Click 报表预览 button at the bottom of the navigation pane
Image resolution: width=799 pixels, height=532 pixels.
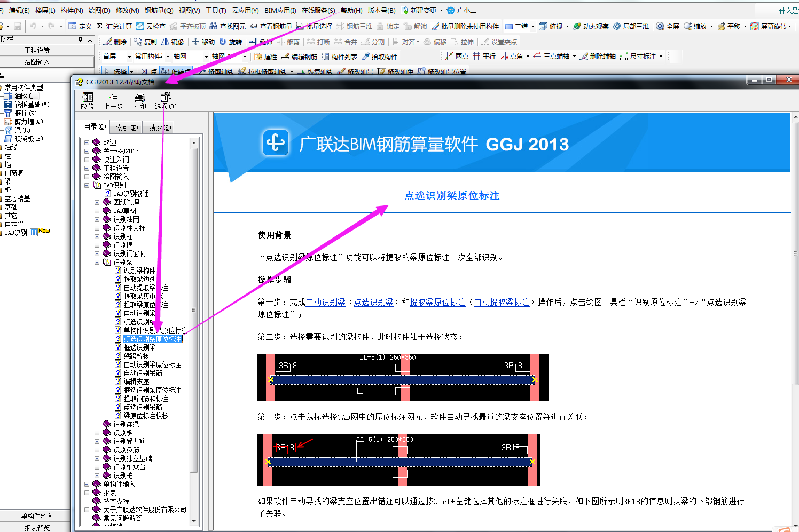[x=37, y=527]
